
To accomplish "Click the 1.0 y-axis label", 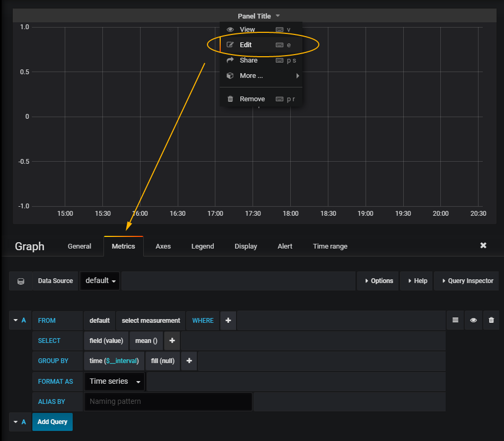I will (24, 27).
